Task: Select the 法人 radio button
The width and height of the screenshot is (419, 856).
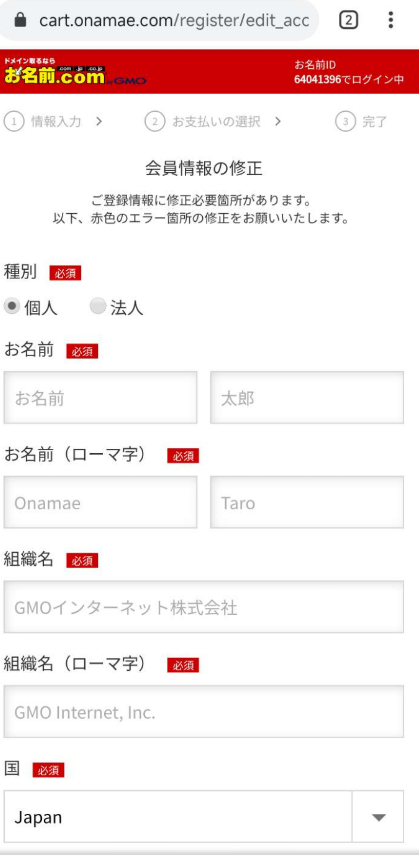Action: [x=98, y=306]
